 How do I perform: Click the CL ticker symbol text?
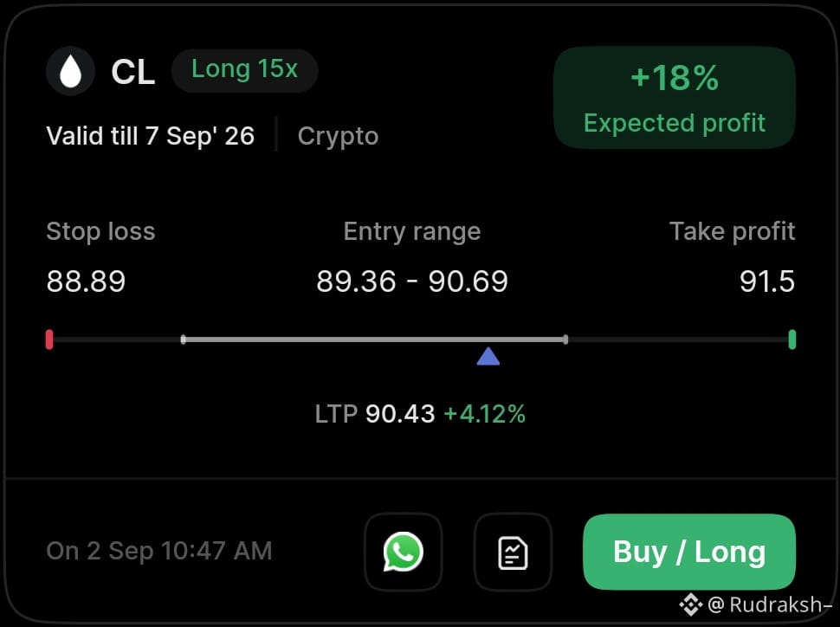coord(132,72)
